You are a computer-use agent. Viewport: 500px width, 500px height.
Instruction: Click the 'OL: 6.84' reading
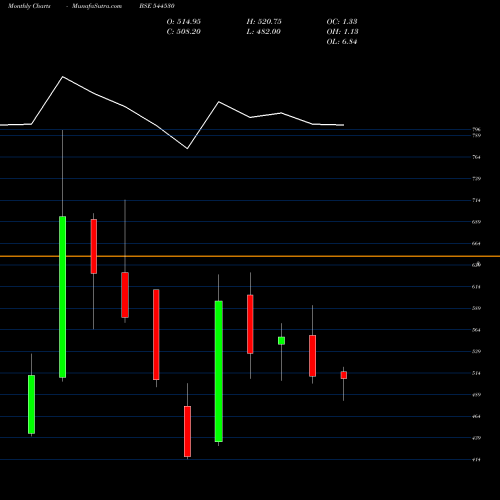342,42
